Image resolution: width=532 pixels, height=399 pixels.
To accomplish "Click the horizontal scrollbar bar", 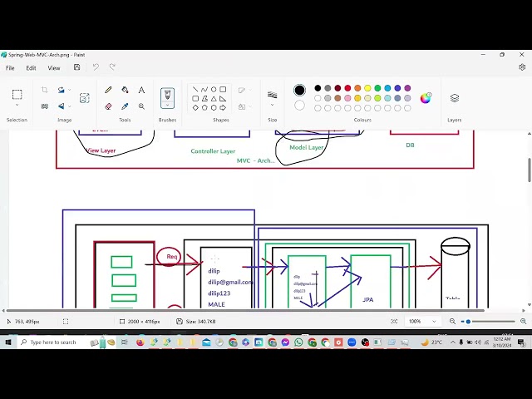I will click(x=245, y=310).
